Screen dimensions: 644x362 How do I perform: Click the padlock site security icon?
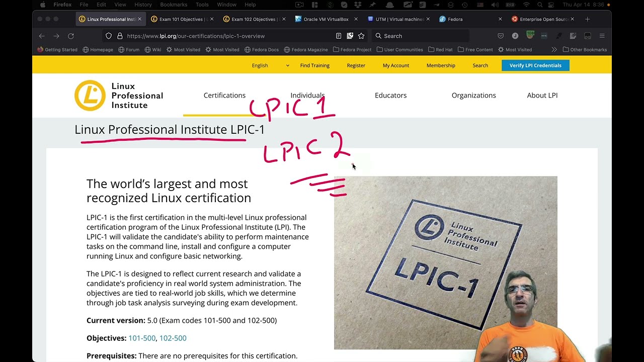[120, 36]
